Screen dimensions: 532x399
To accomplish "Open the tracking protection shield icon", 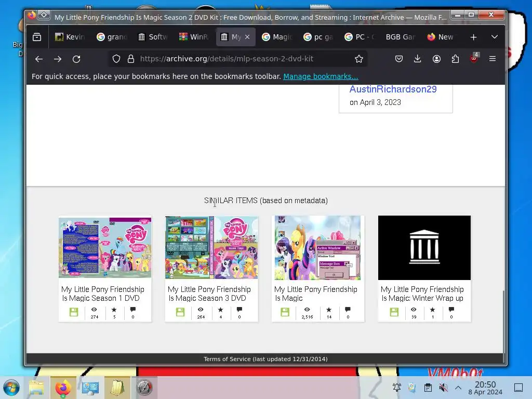I will [x=116, y=59].
